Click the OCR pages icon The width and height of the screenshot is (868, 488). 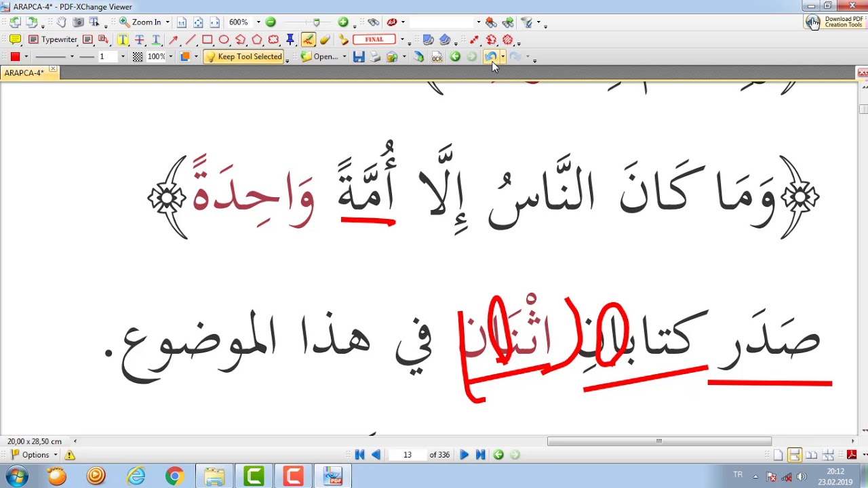pyautogui.click(x=437, y=57)
